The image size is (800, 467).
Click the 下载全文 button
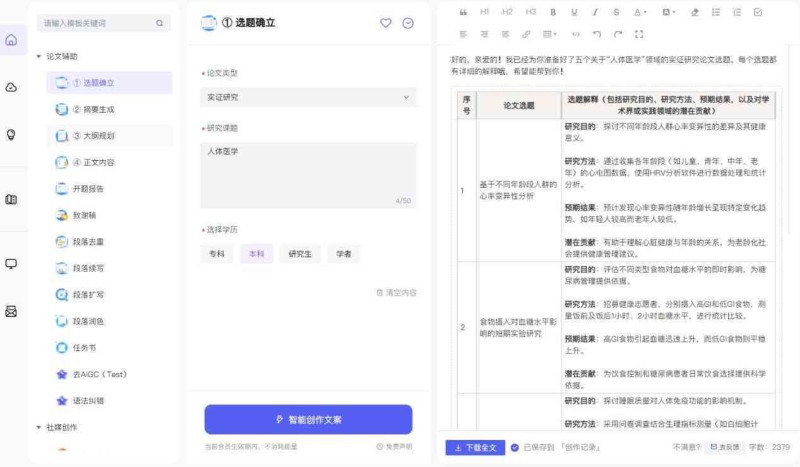pyautogui.click(x=475, y=448)
